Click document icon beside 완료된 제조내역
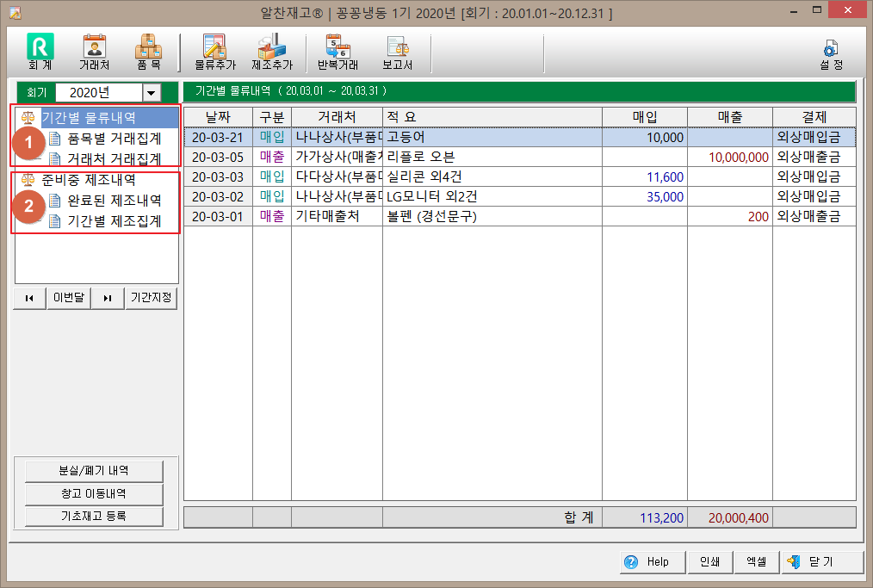Image resolution: width=873 pixels, height=588 pixels. click(x=54, y=200)
